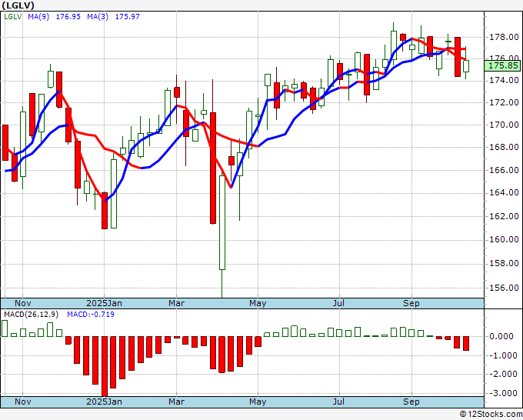Click the MACD:-0.719 value label
The width and height of the screenshot is (523, 420).
click(91, 315)
